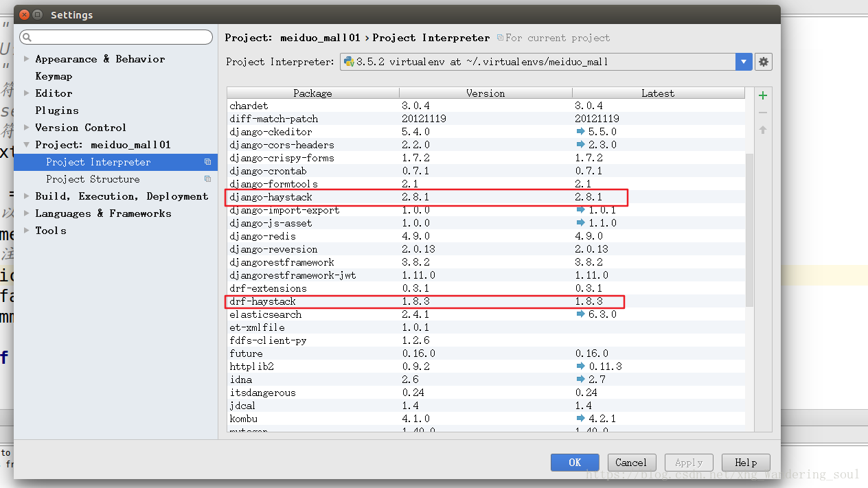Click the copy icon beside Project Structure

click(207, 179)
